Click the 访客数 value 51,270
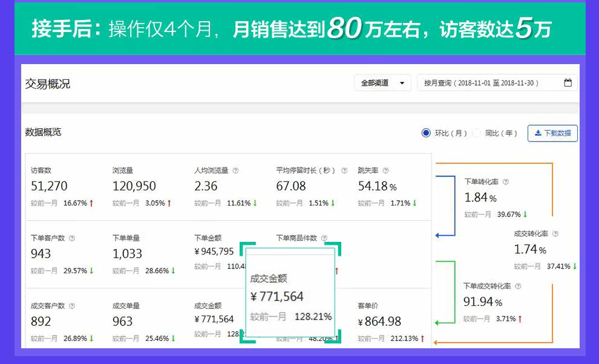This screenshot has width=599, height=364. click(49, 186)
